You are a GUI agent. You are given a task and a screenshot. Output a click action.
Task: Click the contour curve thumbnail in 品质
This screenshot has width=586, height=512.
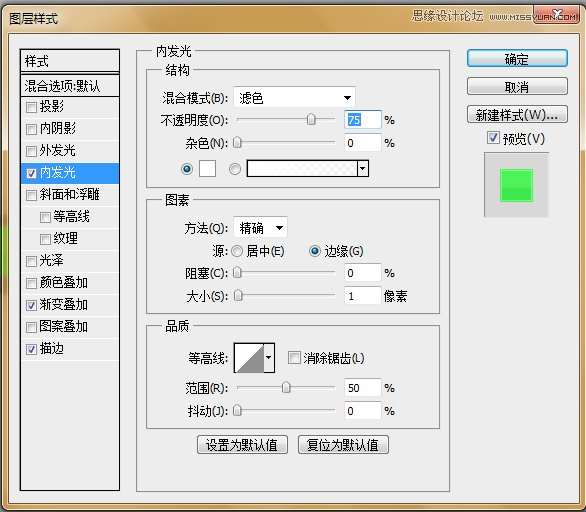(249, 358)
